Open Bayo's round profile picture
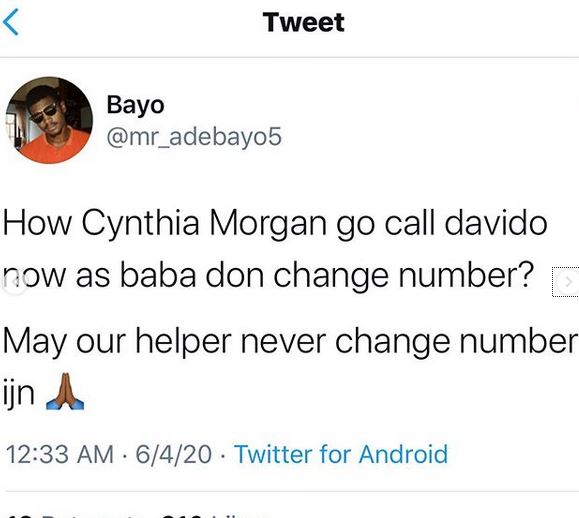 tap(49, 120)
